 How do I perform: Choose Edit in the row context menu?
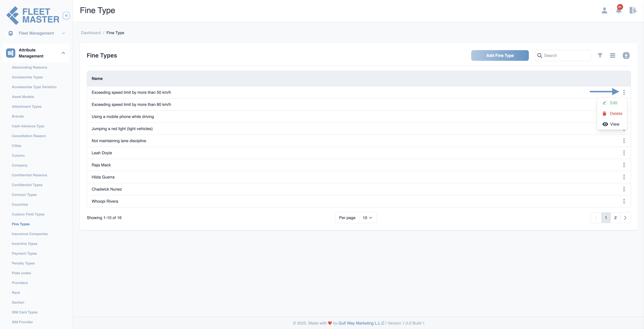point(612,103)
